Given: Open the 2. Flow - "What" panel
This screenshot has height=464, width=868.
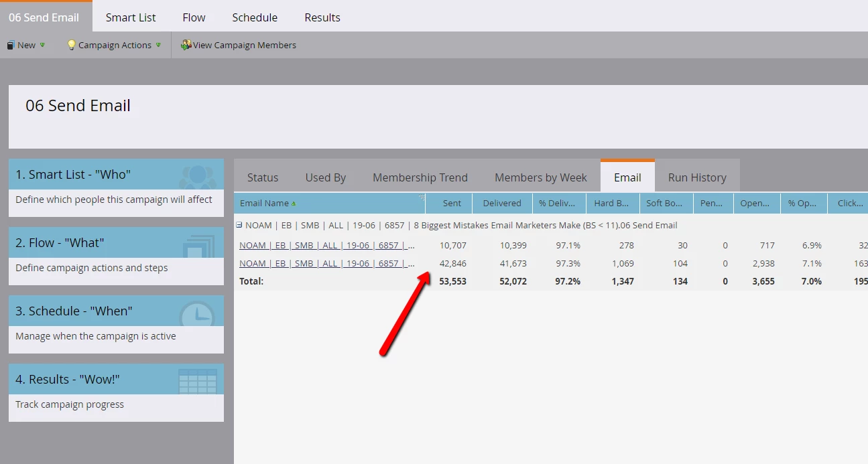Looking at the screenshot, I should 116,256.
